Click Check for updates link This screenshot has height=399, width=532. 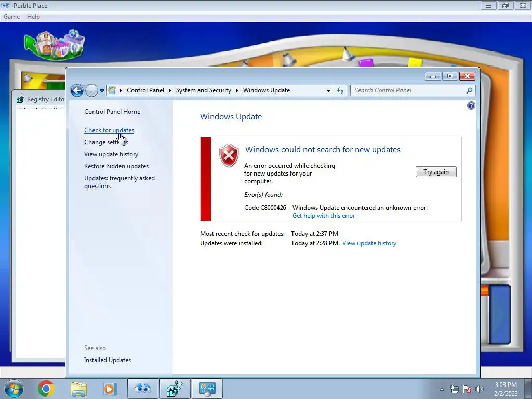[x=109, y=130]
